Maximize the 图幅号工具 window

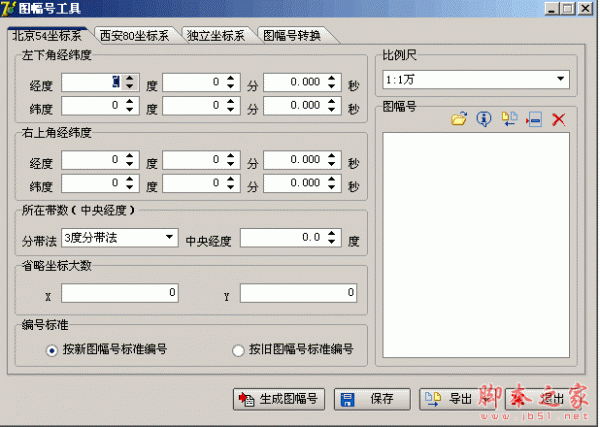568,8
